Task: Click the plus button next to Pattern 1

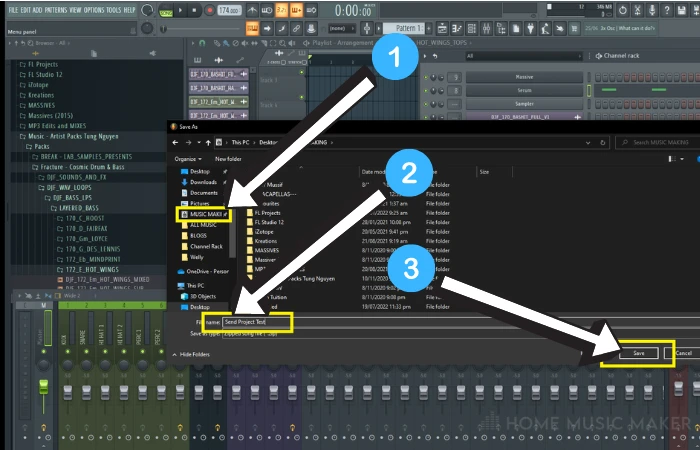Action: (x=429, y=29)
